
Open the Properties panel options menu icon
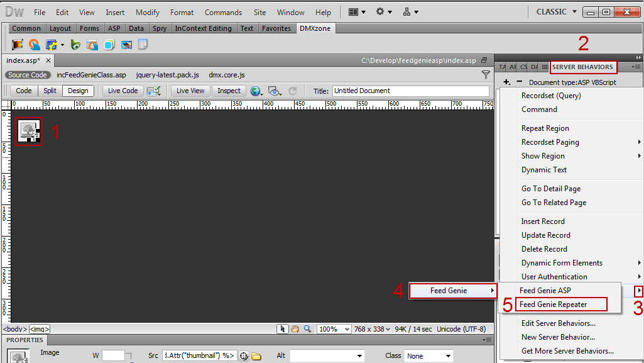click(487, 340)
